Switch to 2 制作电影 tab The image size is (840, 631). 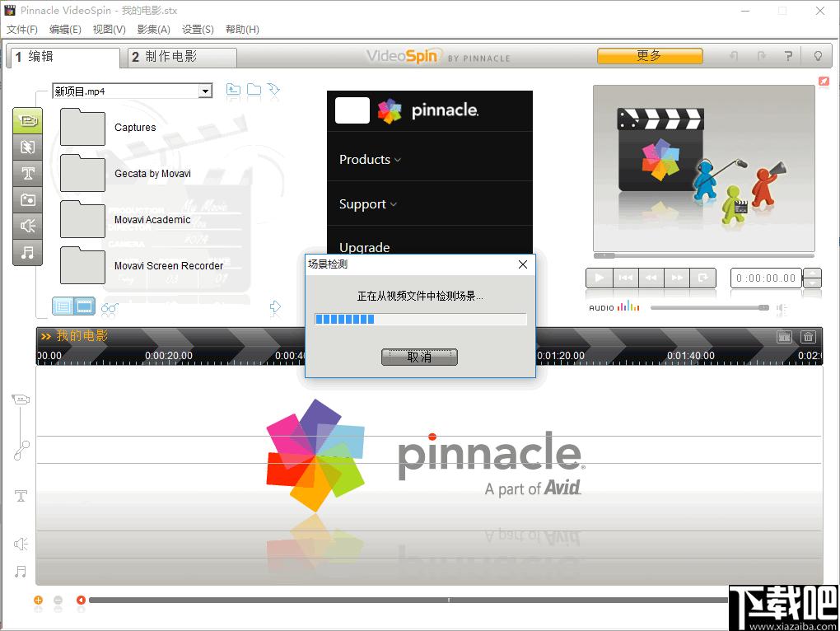pyautogui.click(x=182, y=57)
